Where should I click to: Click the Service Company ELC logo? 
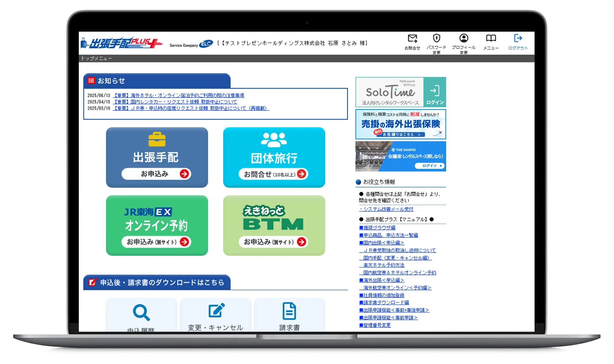191,44
